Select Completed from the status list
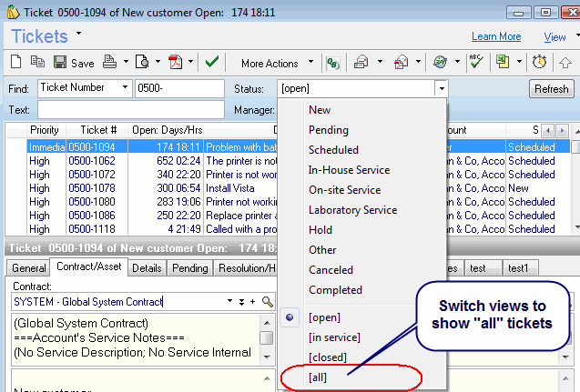The width and height of the screenshot is (580, 392). point(335,290)
